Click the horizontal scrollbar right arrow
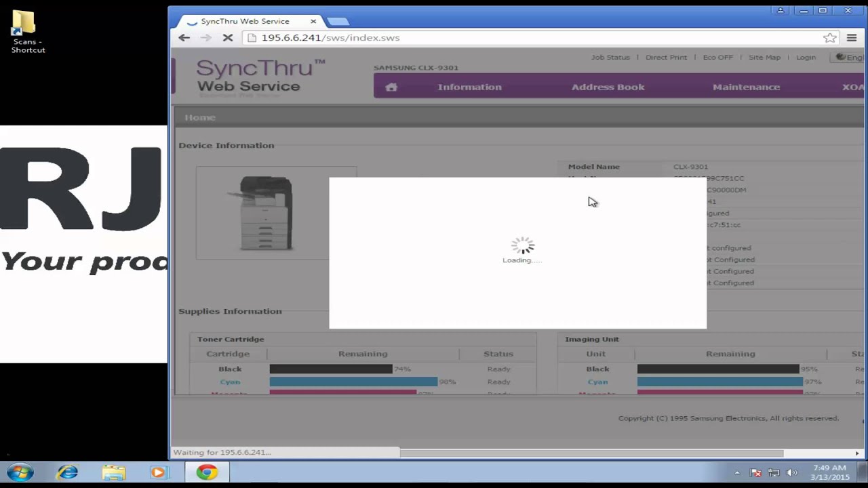 (x=857, y=453)
